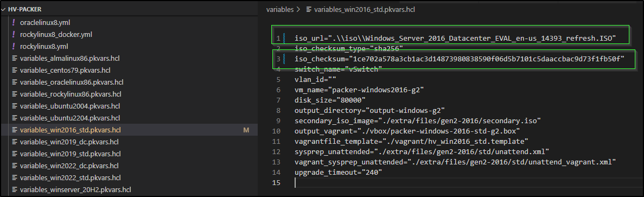Click file icon beside variables_oraclelinux86.pkvars.hcl

15,82
